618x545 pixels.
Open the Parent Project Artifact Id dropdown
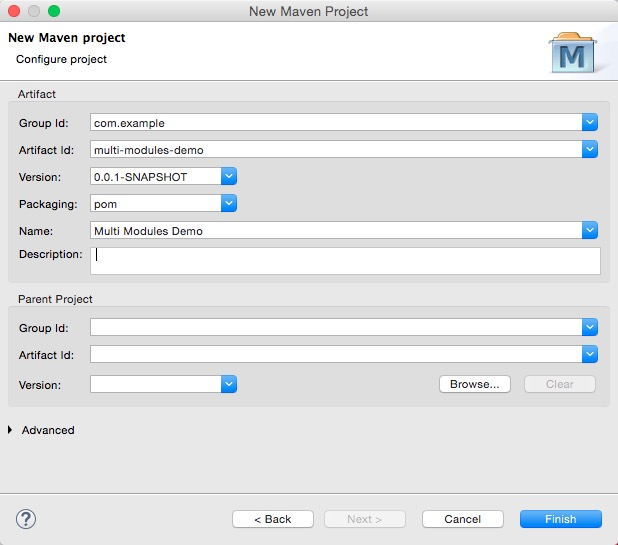[x=590, y=354]
